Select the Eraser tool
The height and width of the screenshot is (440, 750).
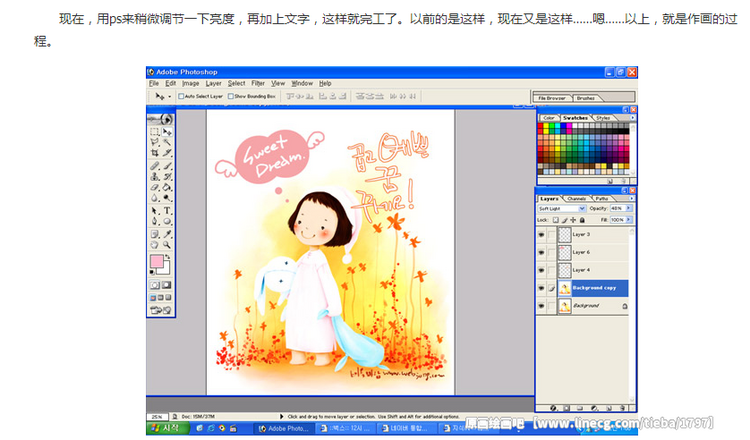pyautogui.click(x=154, y=187)
